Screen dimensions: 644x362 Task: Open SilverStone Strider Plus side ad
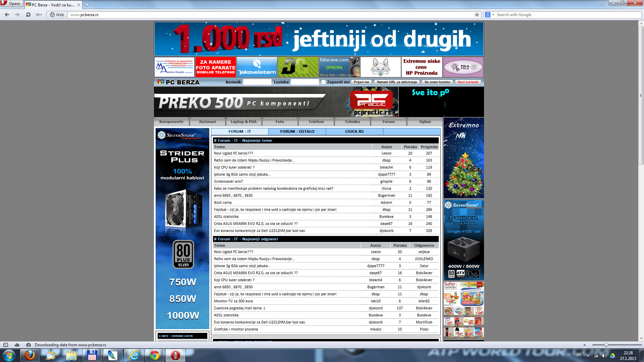click(x=182, y=229)
